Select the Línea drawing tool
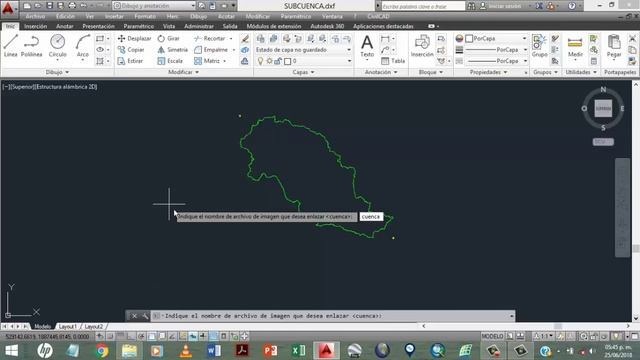 (x=11, y=46)
